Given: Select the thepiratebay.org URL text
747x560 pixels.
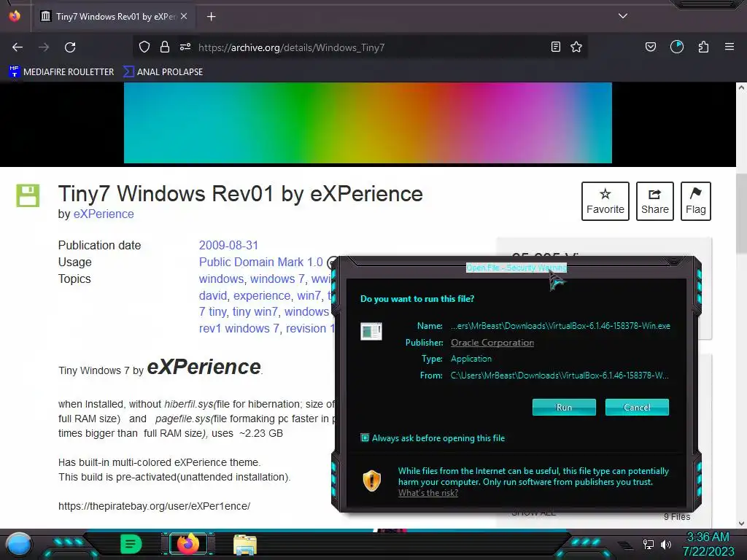Looking at the screenshot, I should click(x=154, y=506).
